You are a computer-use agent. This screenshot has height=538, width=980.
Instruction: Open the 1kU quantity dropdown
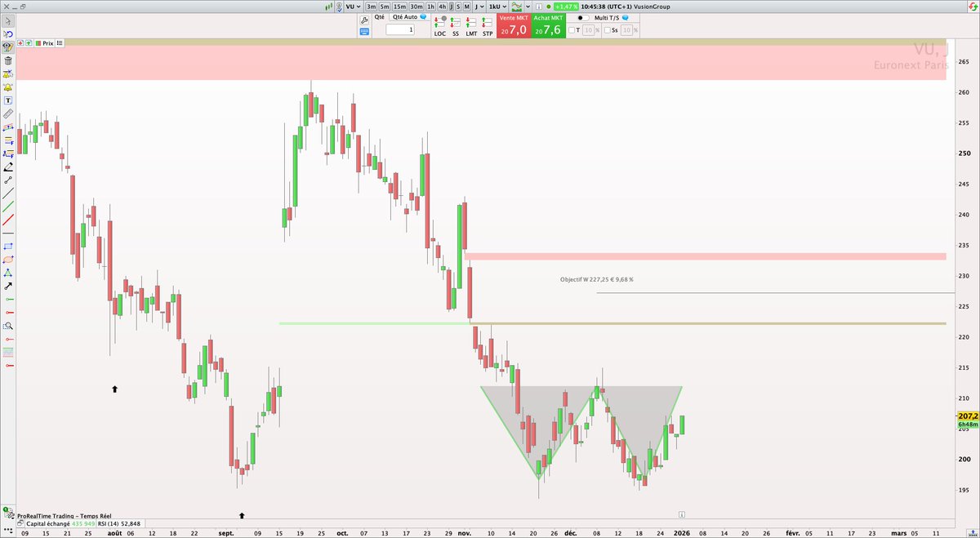click(497, 7)
